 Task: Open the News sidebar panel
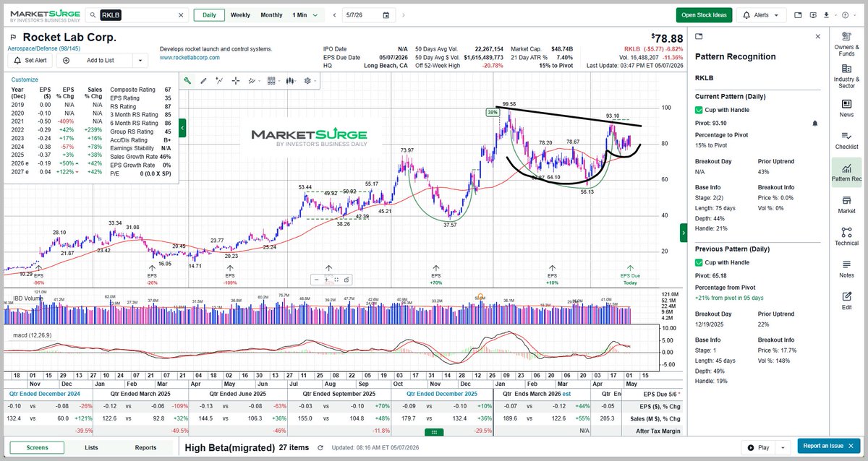point(846,108)
